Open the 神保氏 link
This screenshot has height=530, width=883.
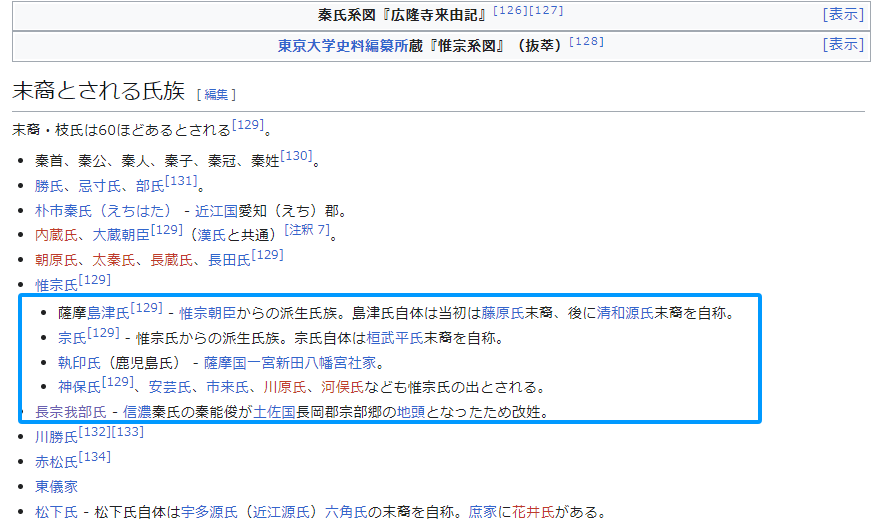79,388
